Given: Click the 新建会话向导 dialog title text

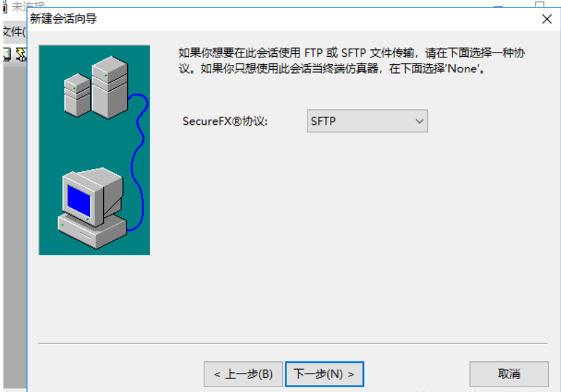Looking at the screenshot, I should click(x=64, y=18).
